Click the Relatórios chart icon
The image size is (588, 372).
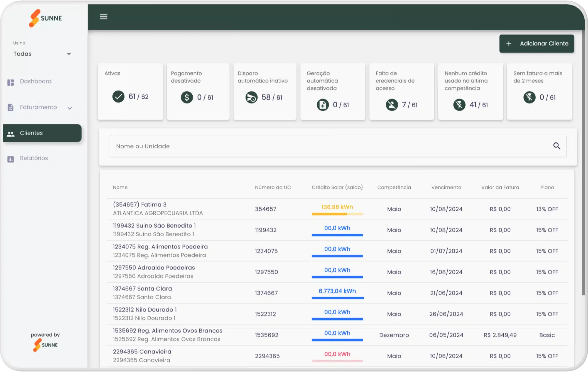tap(11, 159)
